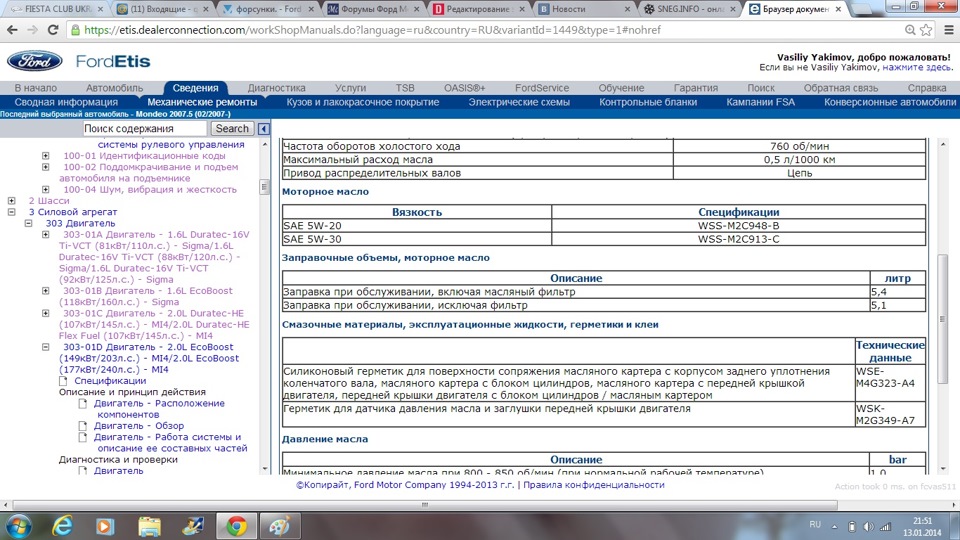The image size is (960, 540).
Task: Open Chrome menu hamburger icon
Action: point(949,29)
